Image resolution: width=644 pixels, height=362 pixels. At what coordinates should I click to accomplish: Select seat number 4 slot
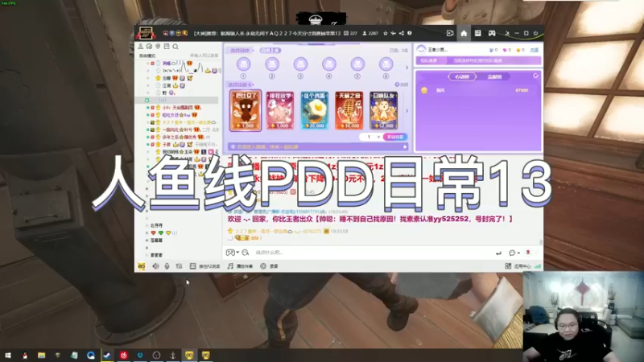pyautogui.click(x=329, y=64)
